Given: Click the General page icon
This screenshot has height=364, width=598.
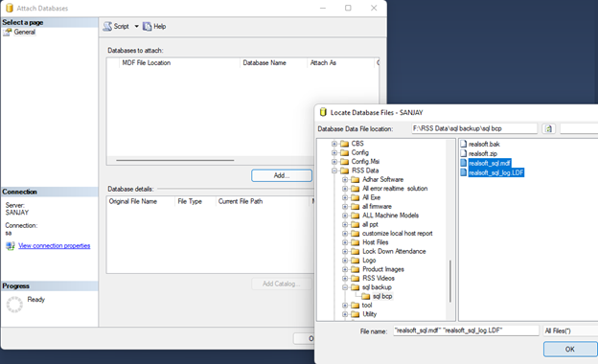Looking at the screenshot, I should tap(8, 33).
